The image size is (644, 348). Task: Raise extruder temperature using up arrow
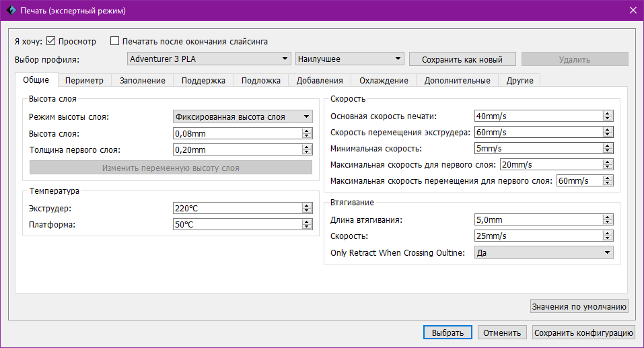pyautogui.click(x=307, y=205)
